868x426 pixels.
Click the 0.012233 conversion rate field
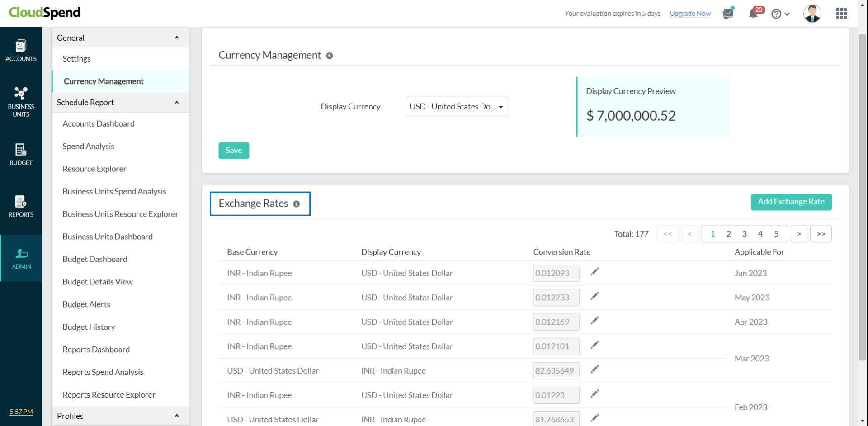pos(556,298)
